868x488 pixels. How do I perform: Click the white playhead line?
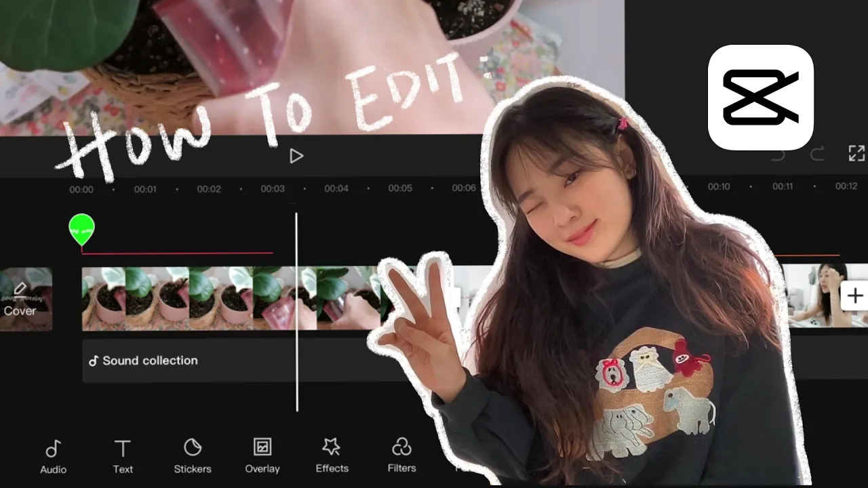pos(296,312)
